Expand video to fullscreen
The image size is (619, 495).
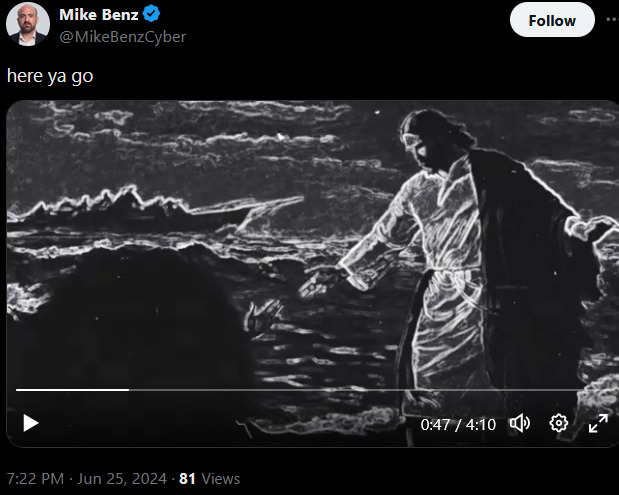[598, 423]
